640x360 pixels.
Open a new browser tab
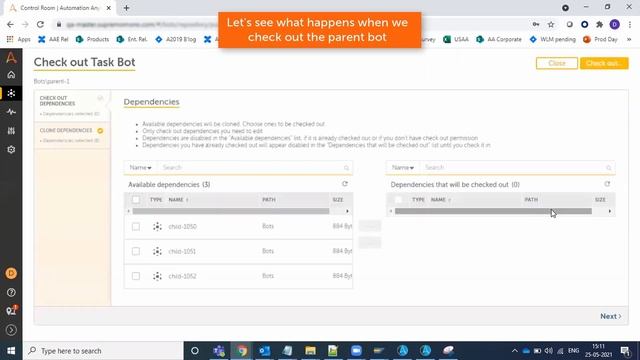pyautogui.click(x=126, y=8)
